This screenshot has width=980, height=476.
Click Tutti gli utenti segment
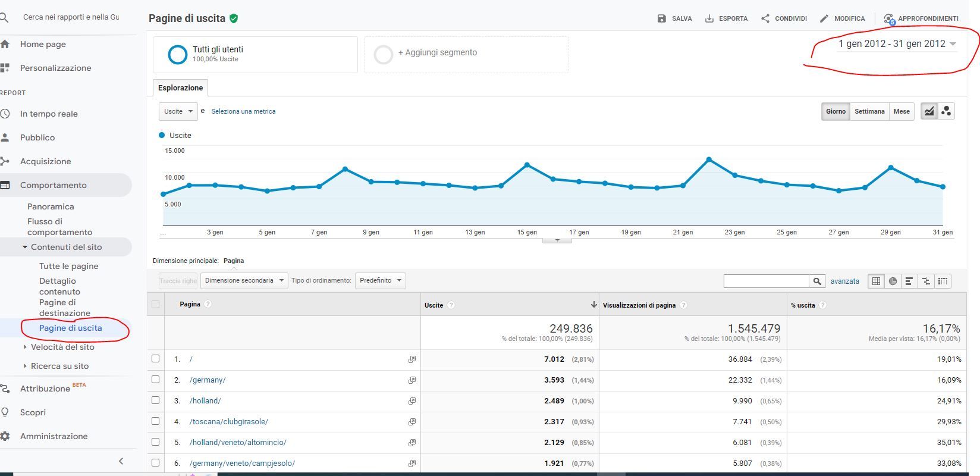(x=255, y=55)
